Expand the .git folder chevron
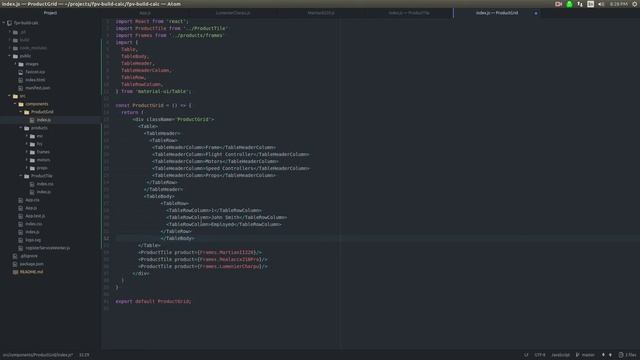Viewport: 640px width, 360px height. (x=10, y=32)
